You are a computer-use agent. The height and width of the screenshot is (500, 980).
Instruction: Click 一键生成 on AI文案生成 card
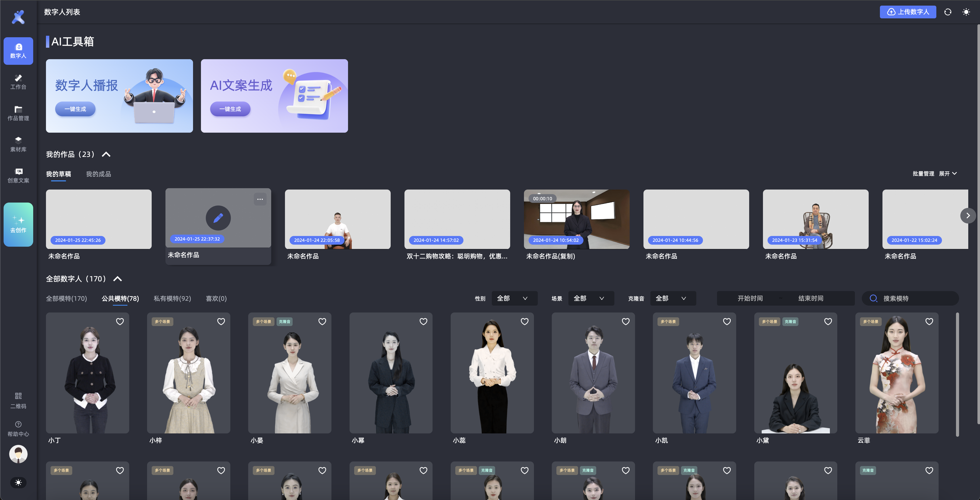tap(230, 109)
